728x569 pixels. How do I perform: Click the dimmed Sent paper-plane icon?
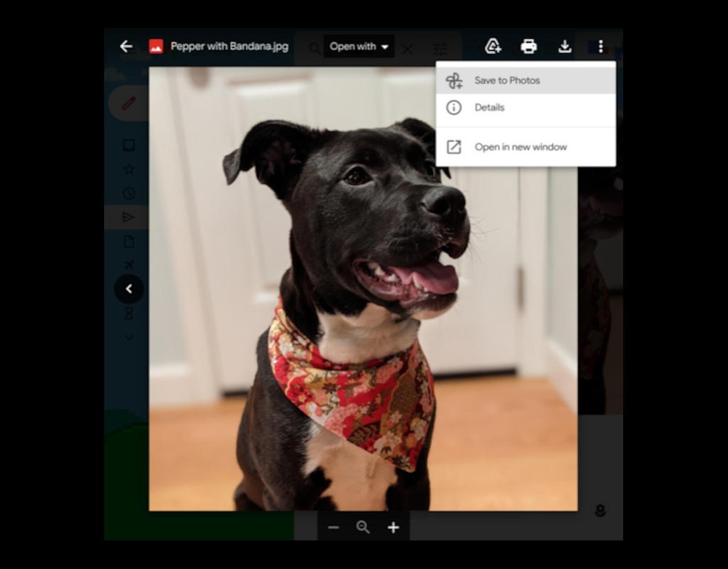coord(128,217)
